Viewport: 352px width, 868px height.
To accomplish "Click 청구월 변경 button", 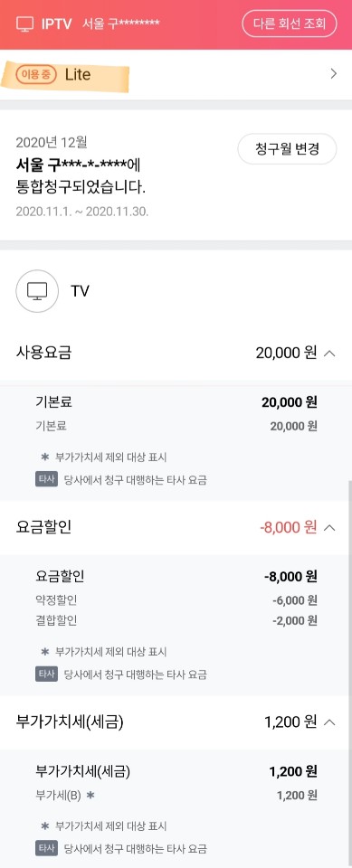I will coord(287,149).
